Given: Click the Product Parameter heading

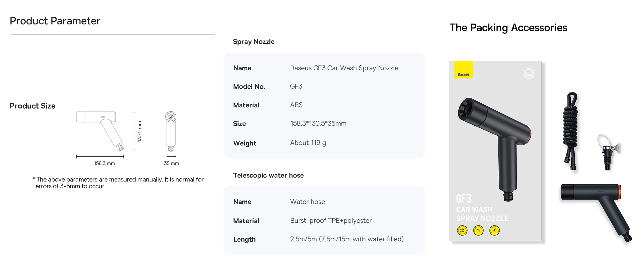Looking at the screenshot, I should [55, 21].
